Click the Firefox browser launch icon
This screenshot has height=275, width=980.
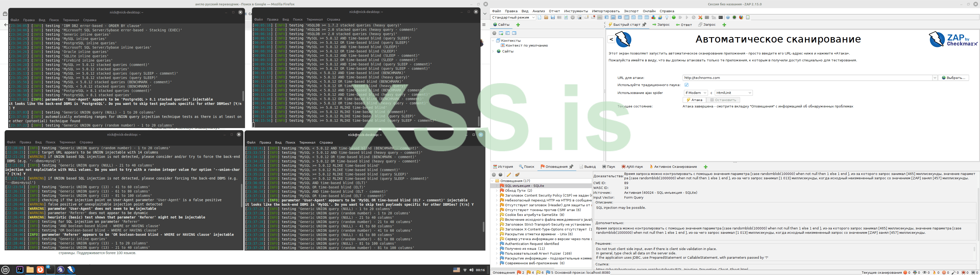point(741,18)
